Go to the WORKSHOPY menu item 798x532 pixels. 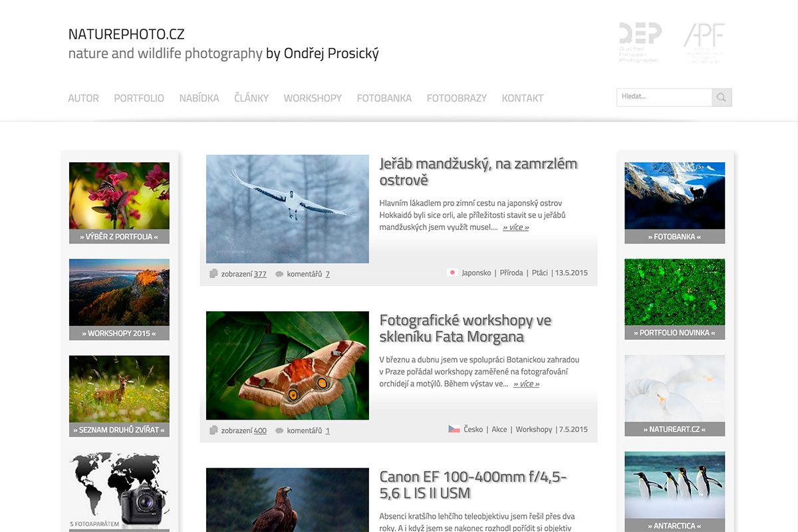coord(313,98)
